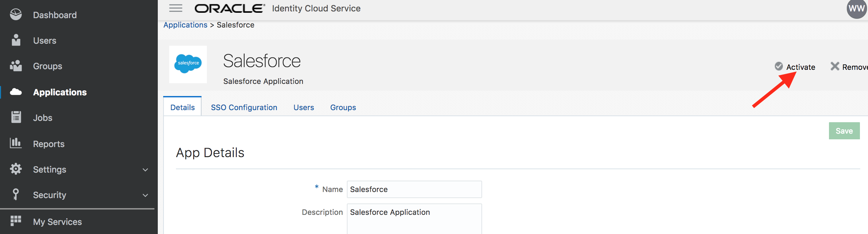Click the green Save button
Screen dimensions: 868x234
pyautogui.click(x=844, y=131)
